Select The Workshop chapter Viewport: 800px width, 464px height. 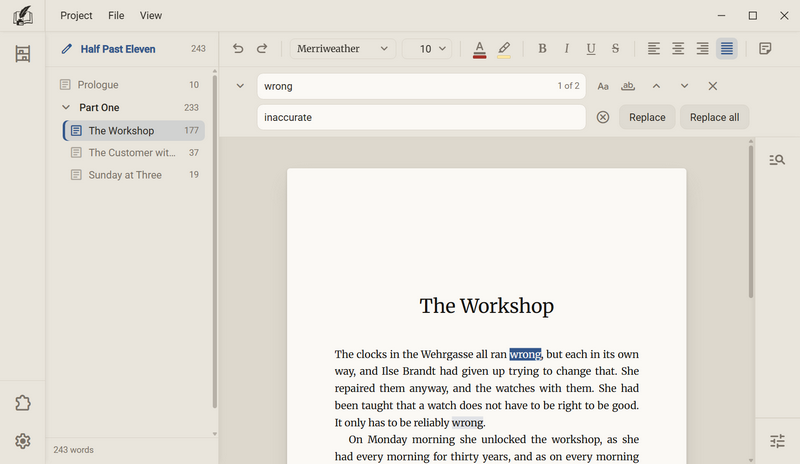(134, 131)
